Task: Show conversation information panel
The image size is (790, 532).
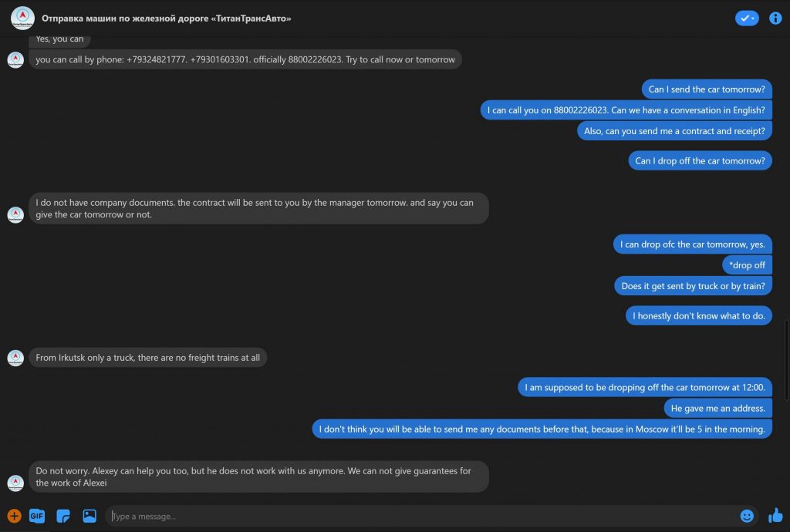Action: pos(775,18)
